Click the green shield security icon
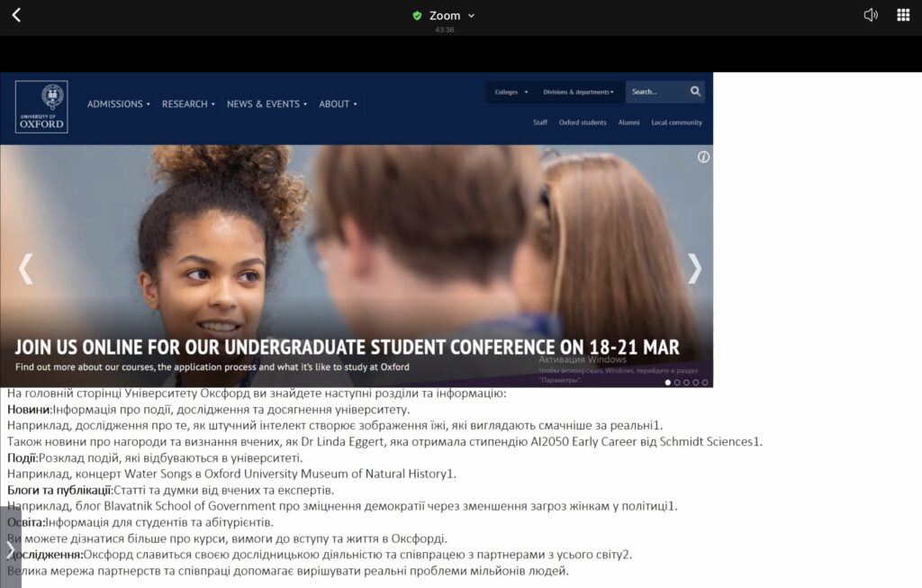Viewport: 922px width, 588px height. (x=417, y=16)
